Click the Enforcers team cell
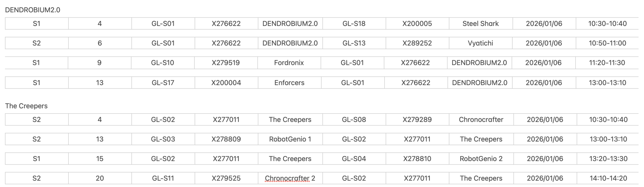644x187 pixels. pos(289,83)
